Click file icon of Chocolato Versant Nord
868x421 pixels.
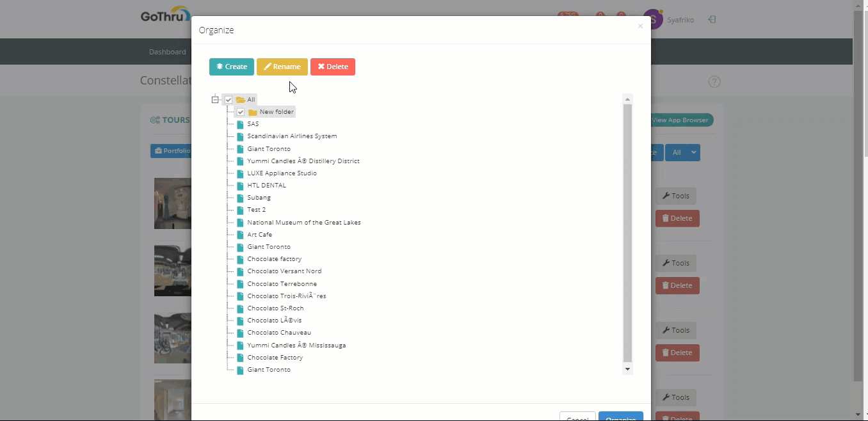point(240,271)
